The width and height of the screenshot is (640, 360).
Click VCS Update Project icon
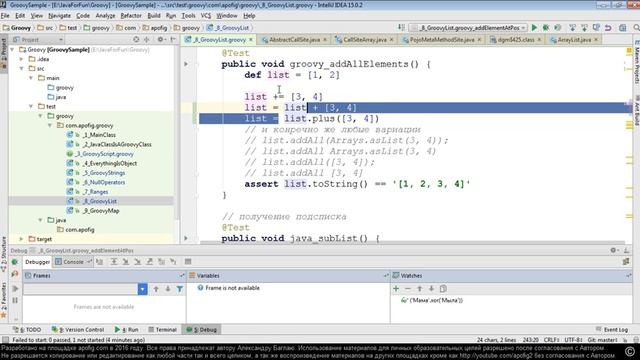click(573, 28)
